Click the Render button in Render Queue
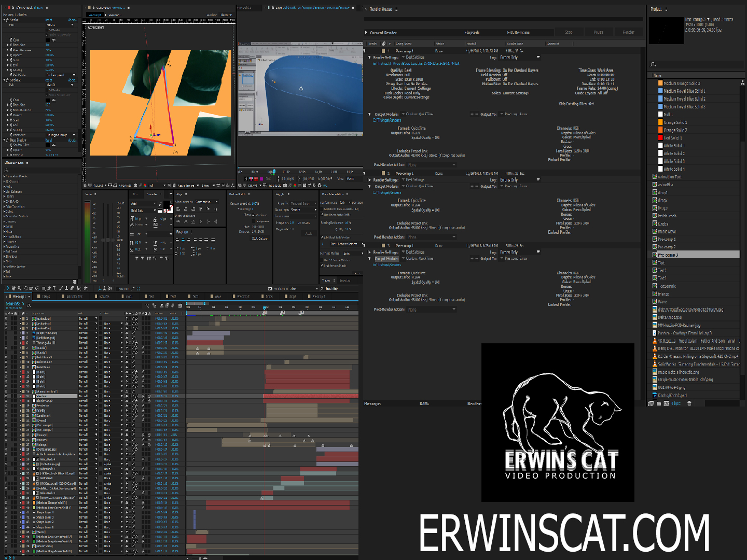Image resolution: width=747 pixels, height=560 pixels. [x=628, y=32]
